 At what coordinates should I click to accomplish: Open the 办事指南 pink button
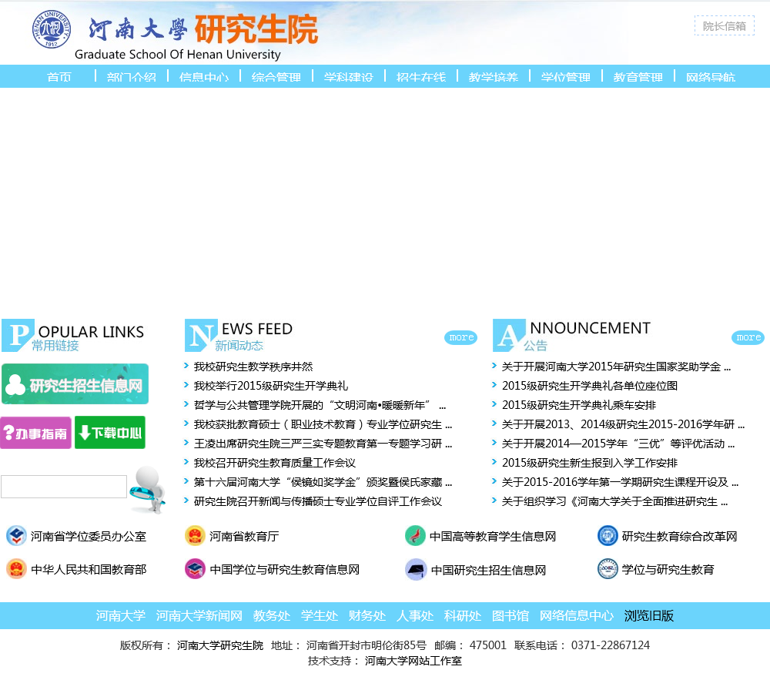tap(36, 433)
